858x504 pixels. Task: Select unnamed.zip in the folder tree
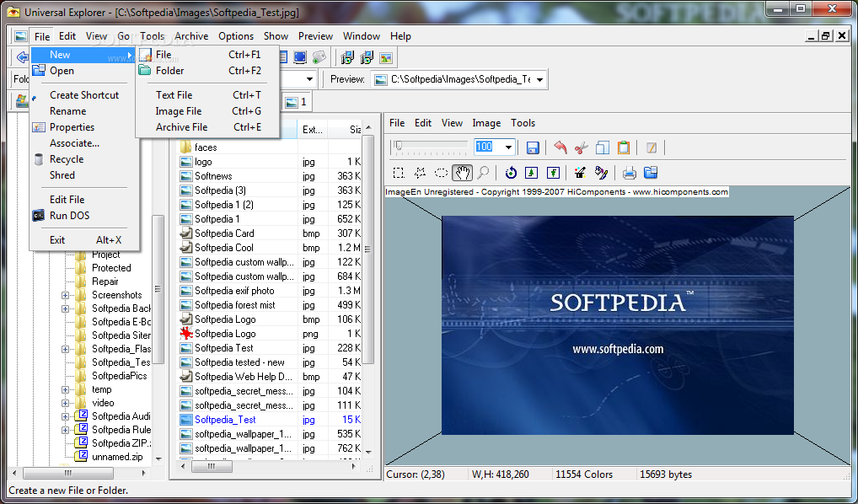click(x=117, y=457)
